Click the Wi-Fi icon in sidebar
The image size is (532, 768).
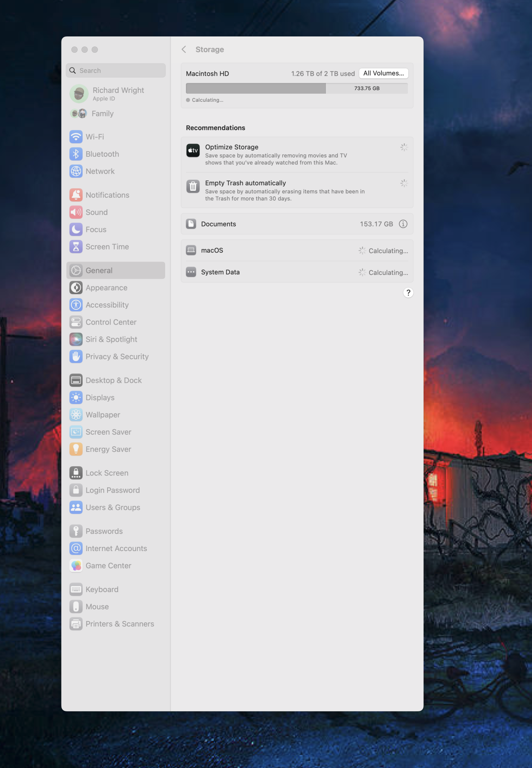(x=76, y=137)
